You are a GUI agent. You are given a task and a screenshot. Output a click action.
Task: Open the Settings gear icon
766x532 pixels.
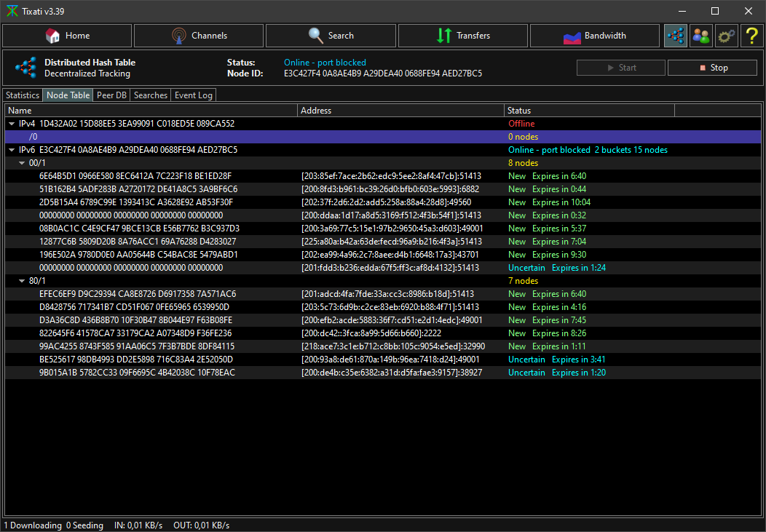(726, 36)
